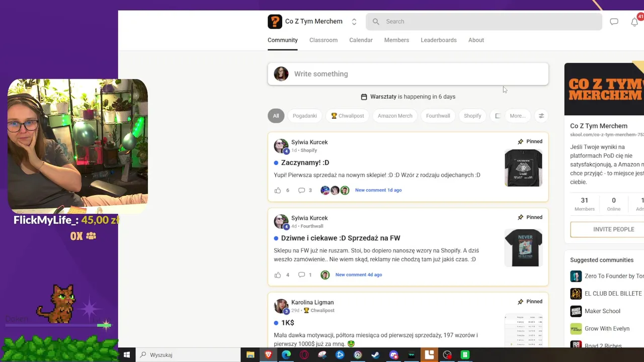644x362 pixels.
Task: Open New comment 4d ago link
Action: tap(359, 275)
